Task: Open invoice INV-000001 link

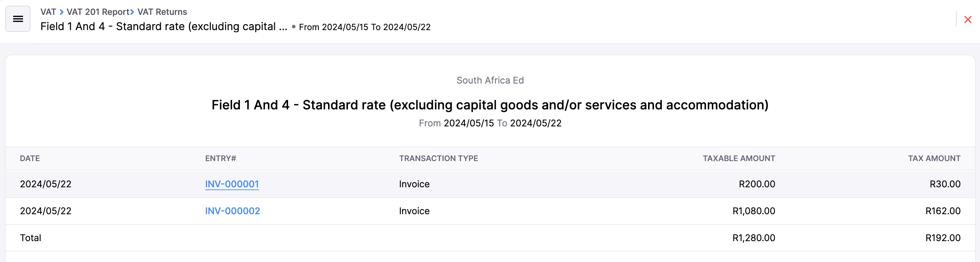Action: [x=232, y=184]
